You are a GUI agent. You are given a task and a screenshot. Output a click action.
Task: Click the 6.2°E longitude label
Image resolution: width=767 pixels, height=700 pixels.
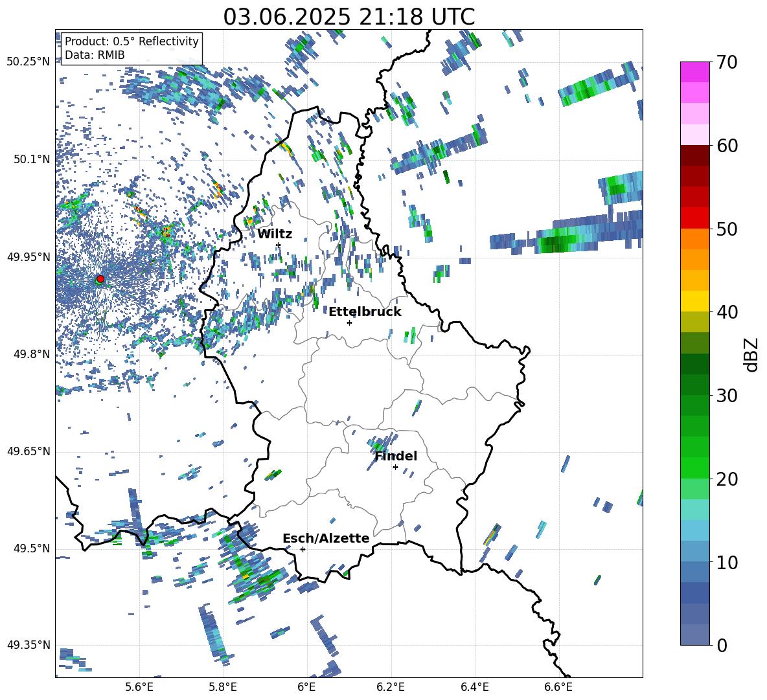coord(391,687)
